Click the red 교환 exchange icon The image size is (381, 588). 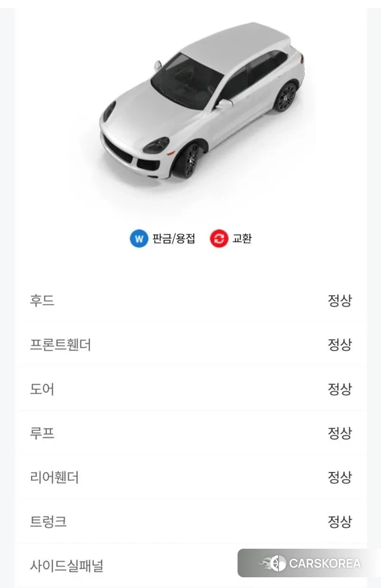[219, 239]
